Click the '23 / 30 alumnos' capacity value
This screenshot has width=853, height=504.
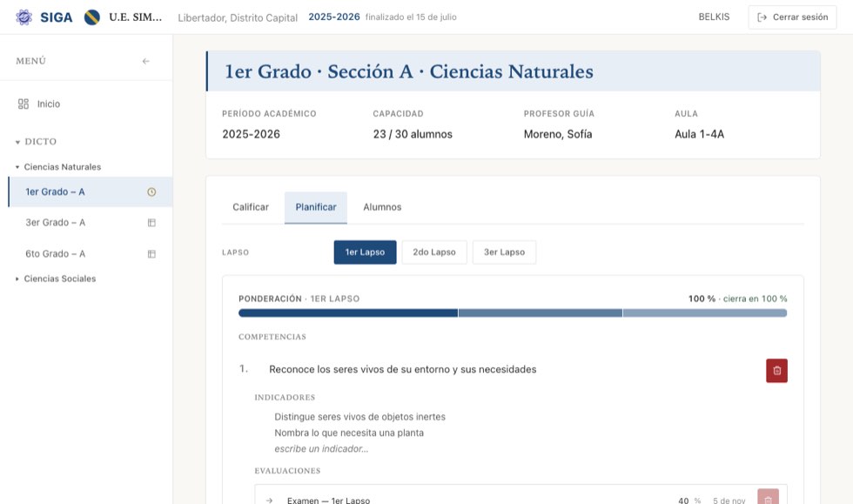tap(413, 134)
